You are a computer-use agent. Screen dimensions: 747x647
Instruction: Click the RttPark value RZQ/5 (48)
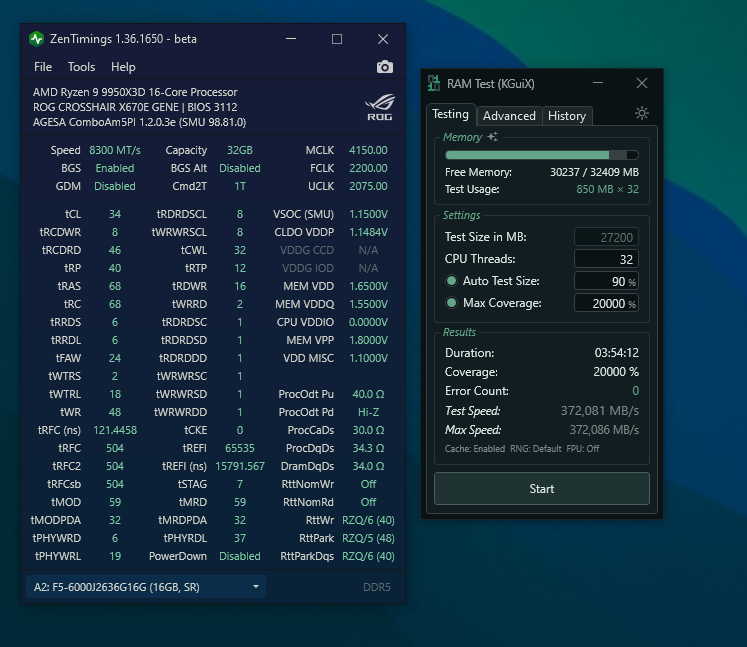coord(368,538)
